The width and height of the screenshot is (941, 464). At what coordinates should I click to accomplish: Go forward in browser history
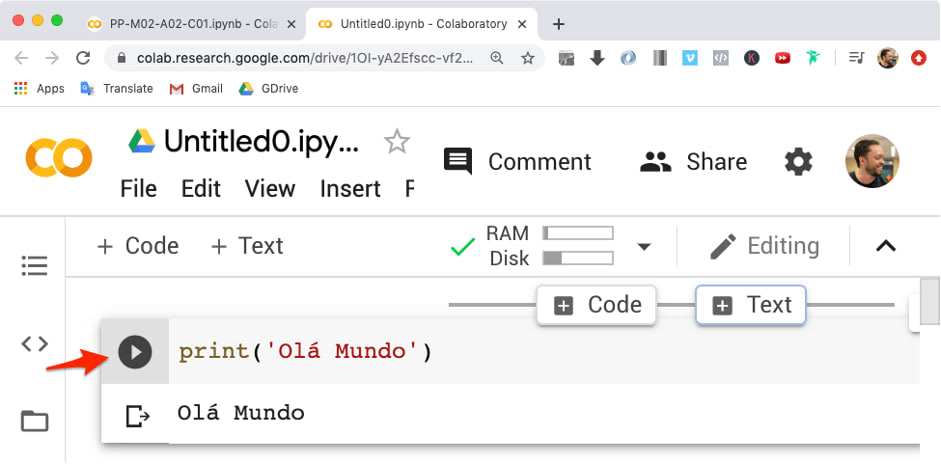(52, 58)
